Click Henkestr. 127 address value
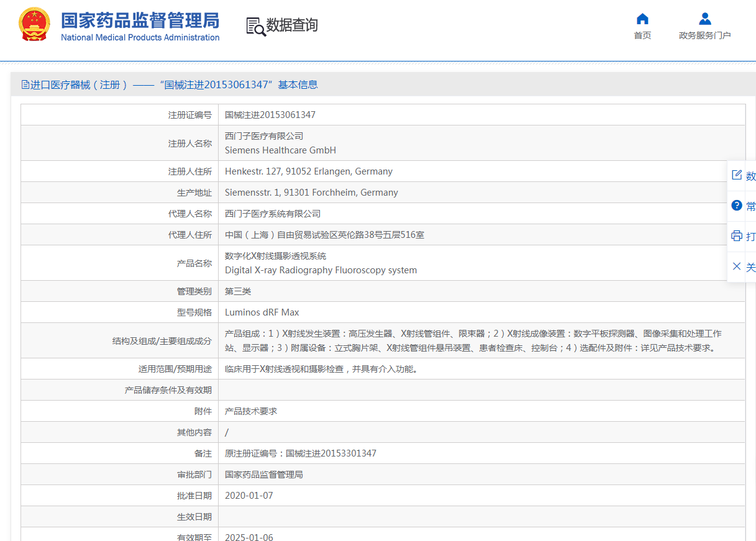The image size is (756, 541). (x=309, y=171)
